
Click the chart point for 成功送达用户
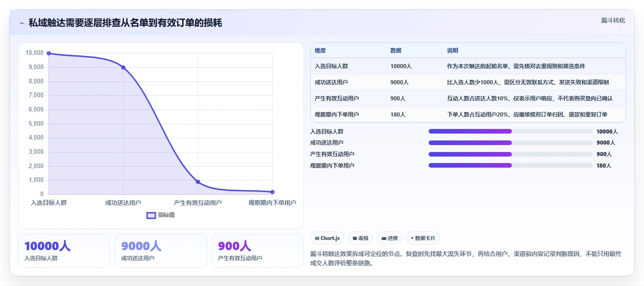click(x=123, y=68)
